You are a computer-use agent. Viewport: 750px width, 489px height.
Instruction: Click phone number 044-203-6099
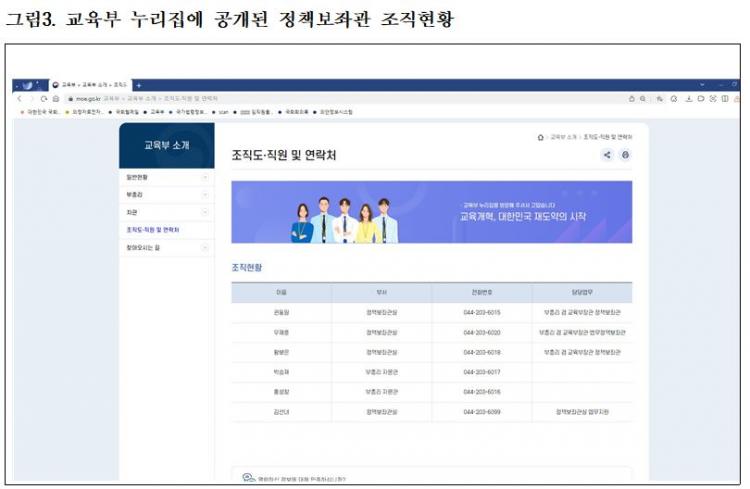482,412
